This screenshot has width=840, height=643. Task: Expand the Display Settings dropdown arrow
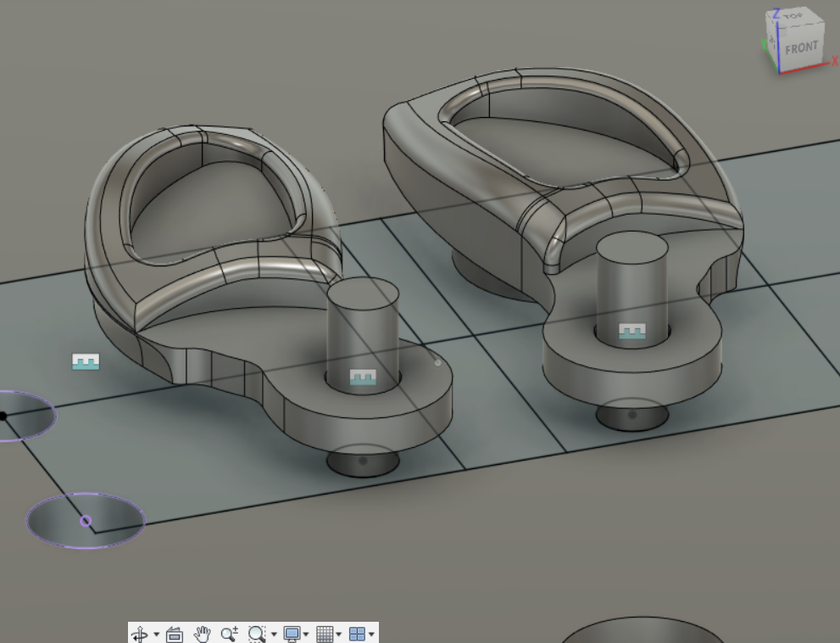point(306,635)
